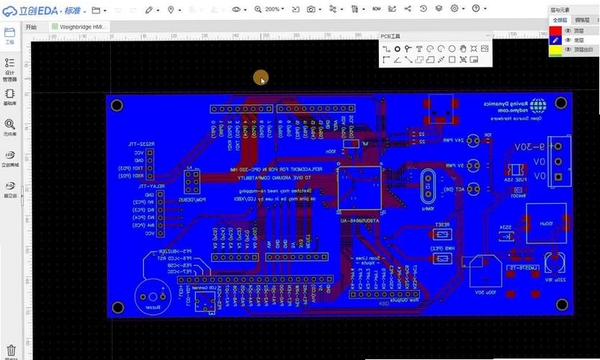Switch to the Start (开始) tab

click(31, 27)
